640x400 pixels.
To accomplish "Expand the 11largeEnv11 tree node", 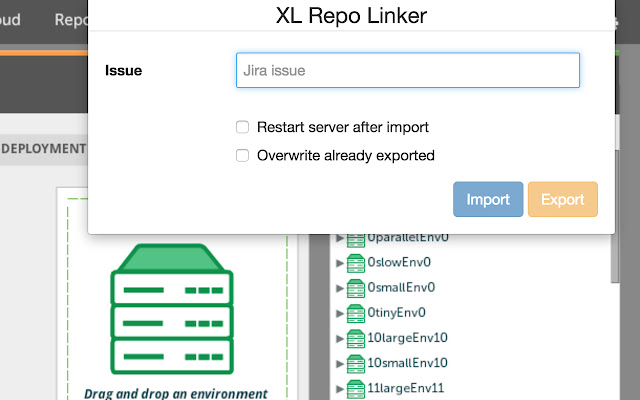I will [x=340, y=389].
